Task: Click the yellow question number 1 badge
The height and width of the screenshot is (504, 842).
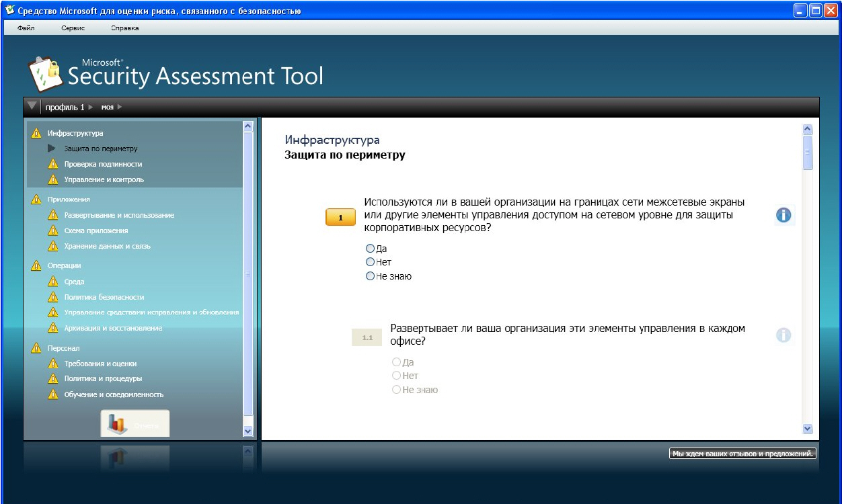Action: pyautogui.click(x=341, y=217)
